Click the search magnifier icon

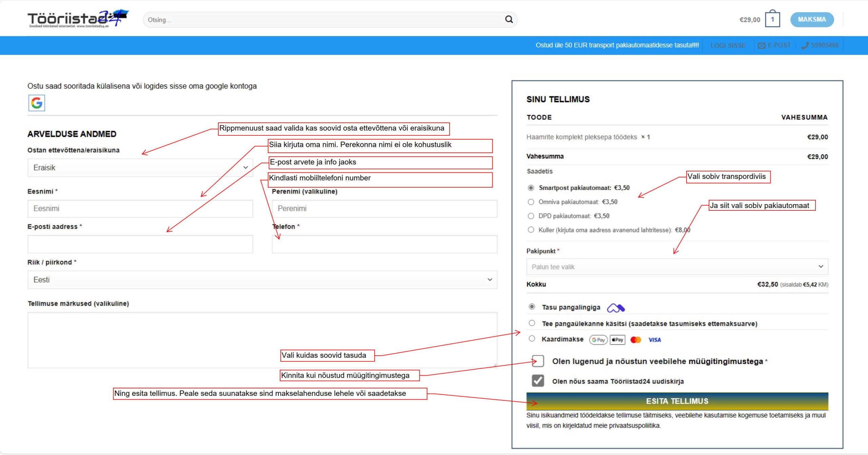509,19
